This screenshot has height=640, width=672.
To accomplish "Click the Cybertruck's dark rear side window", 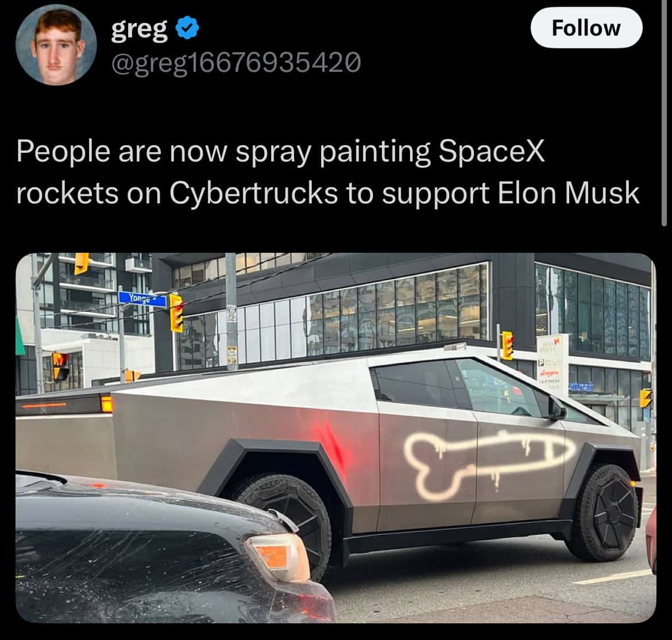I will pos(415,384).
